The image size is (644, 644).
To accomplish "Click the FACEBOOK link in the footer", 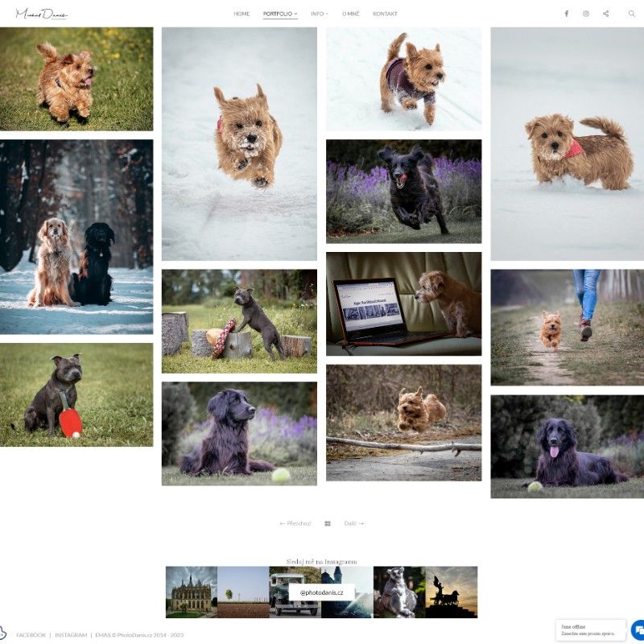I will point(31,634).
